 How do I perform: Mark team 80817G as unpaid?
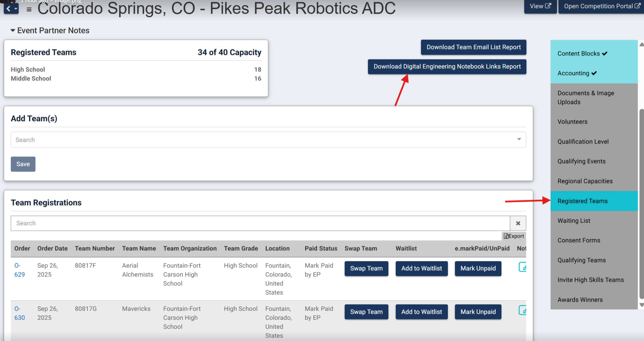coord(478,312)
